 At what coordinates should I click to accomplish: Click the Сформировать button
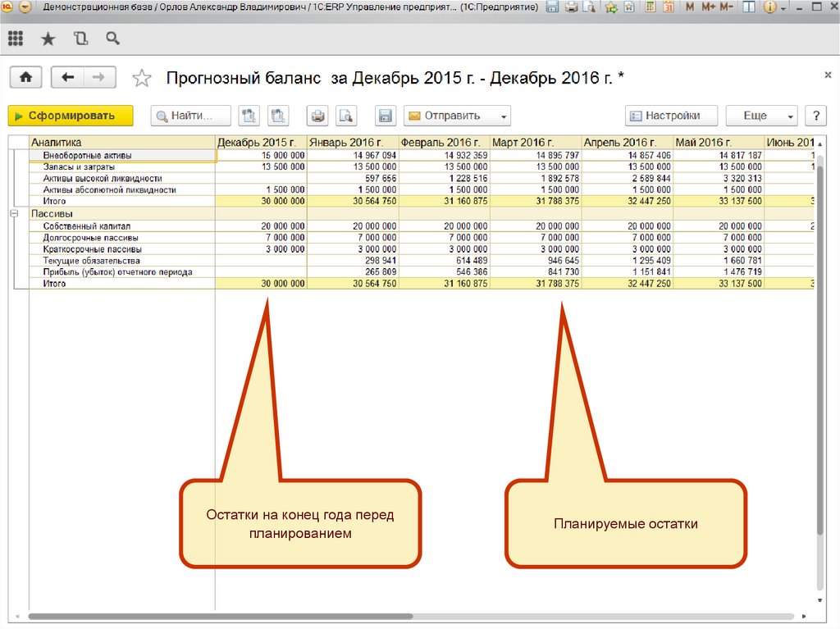71,116
